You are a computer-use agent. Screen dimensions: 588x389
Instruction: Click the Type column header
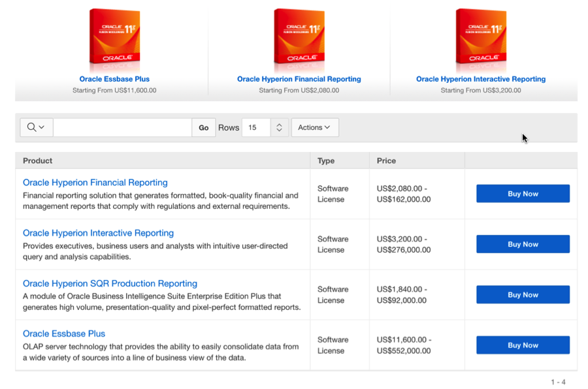coord(326,161)
